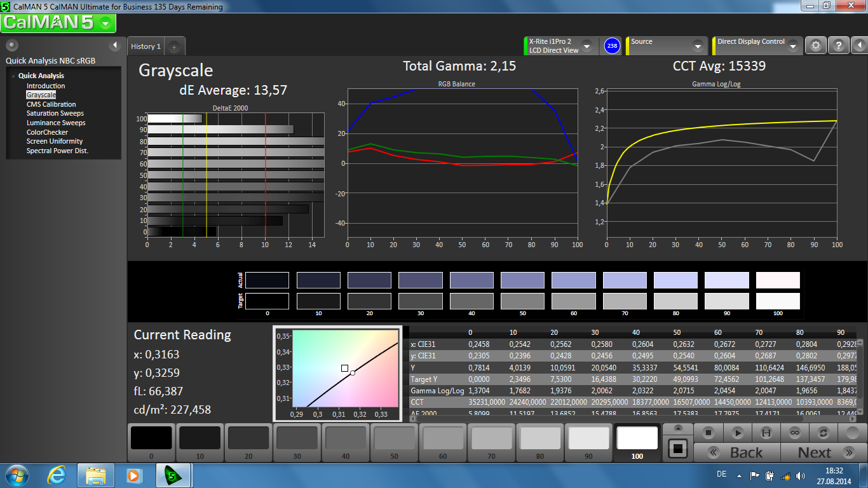Click the blue 238 meter indicator circle
The height and width of the screenshot is (488, 868).
pos(612,46)
